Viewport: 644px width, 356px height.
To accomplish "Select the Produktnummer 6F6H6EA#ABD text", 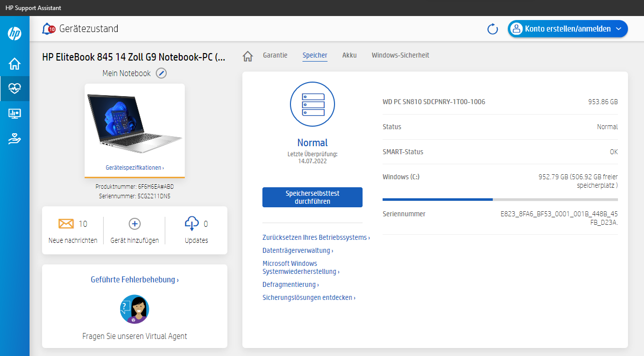I will [135, 187].
